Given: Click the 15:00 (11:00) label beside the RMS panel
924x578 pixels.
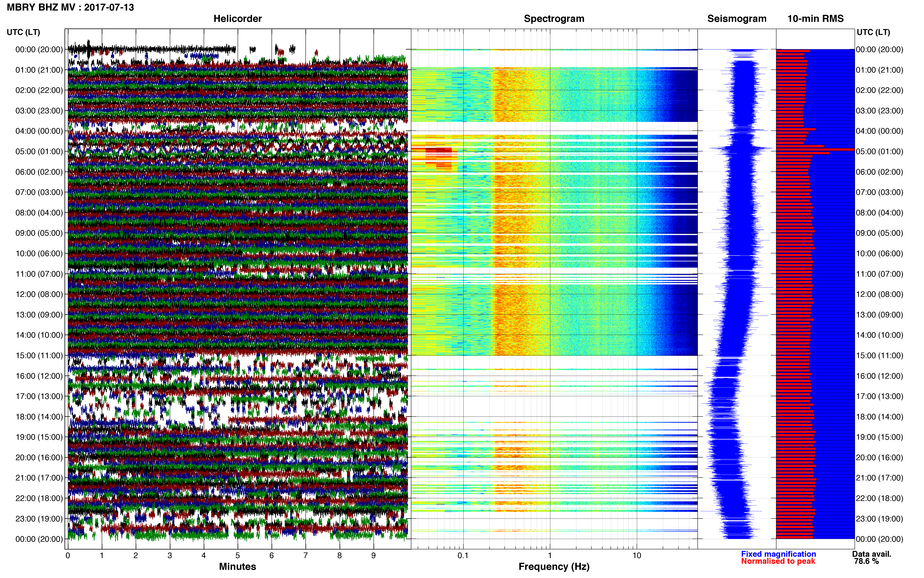Looking at the screenshot, I should (880, 355).
